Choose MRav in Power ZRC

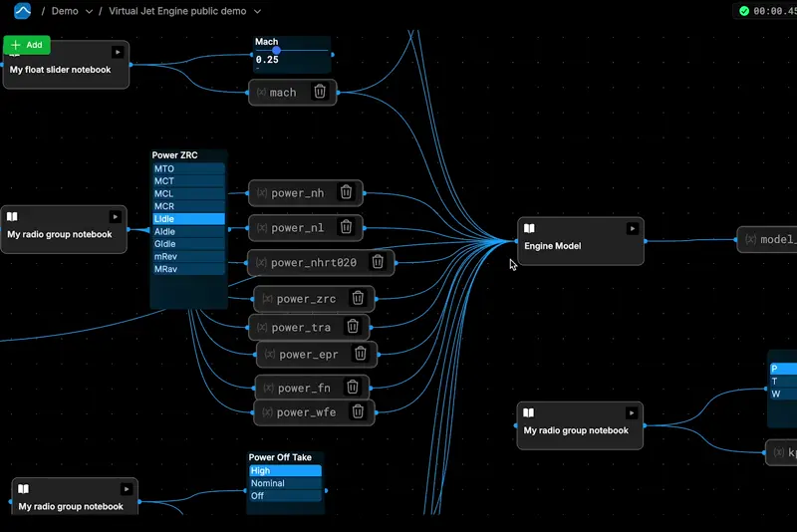(x=188, y=269)
